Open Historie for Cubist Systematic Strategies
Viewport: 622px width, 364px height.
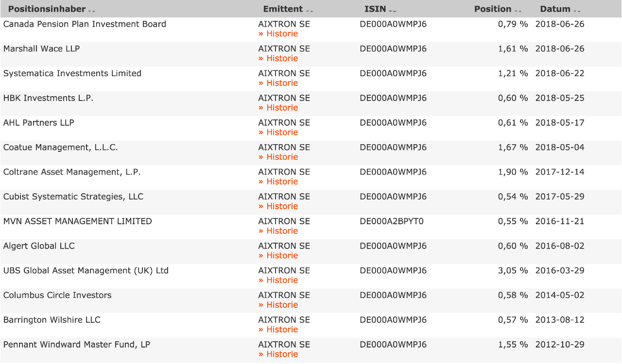(278, 207)
